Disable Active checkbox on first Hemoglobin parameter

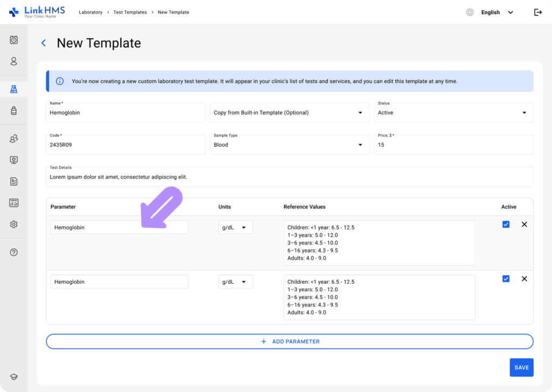tap(506, 224)
